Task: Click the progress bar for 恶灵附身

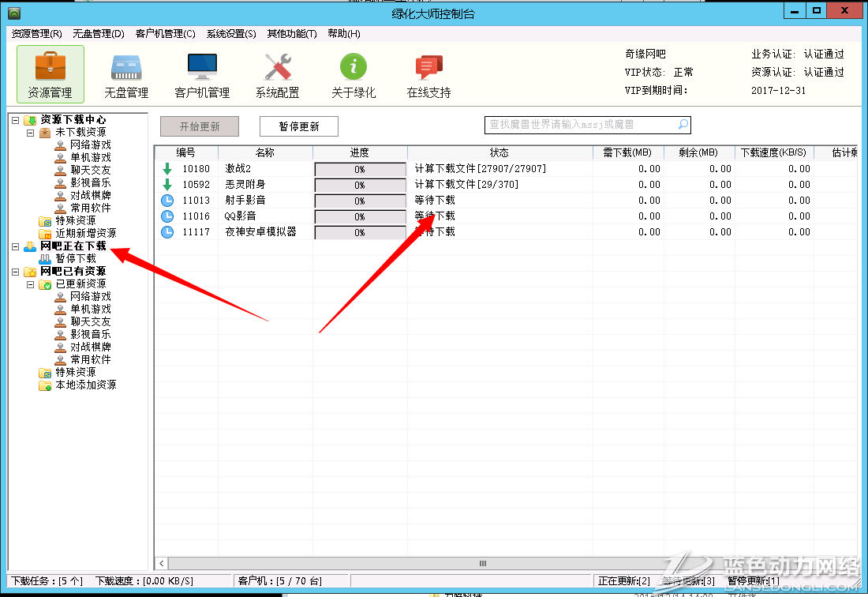Action: 360,185
